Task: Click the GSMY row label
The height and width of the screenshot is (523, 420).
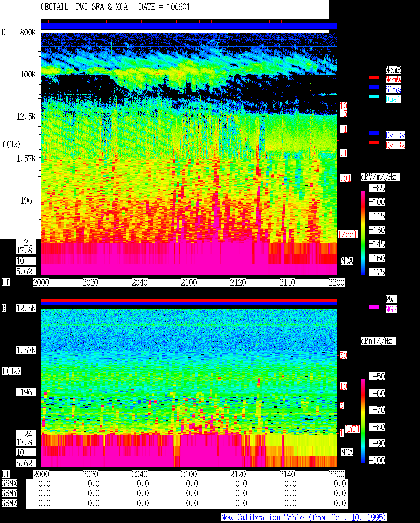Action: pos(9,493)
